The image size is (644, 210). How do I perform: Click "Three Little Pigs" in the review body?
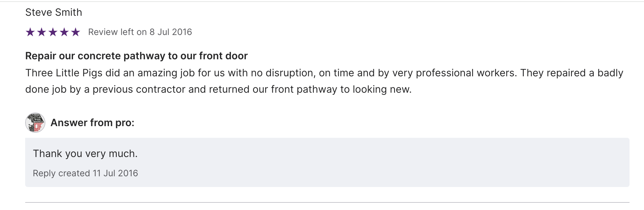tap(64, 73)
